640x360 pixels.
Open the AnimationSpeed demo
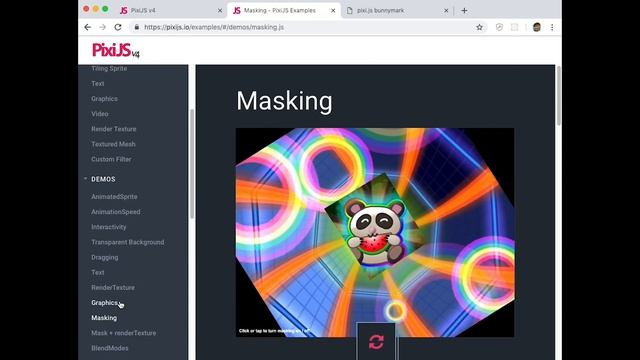[116, 212]
